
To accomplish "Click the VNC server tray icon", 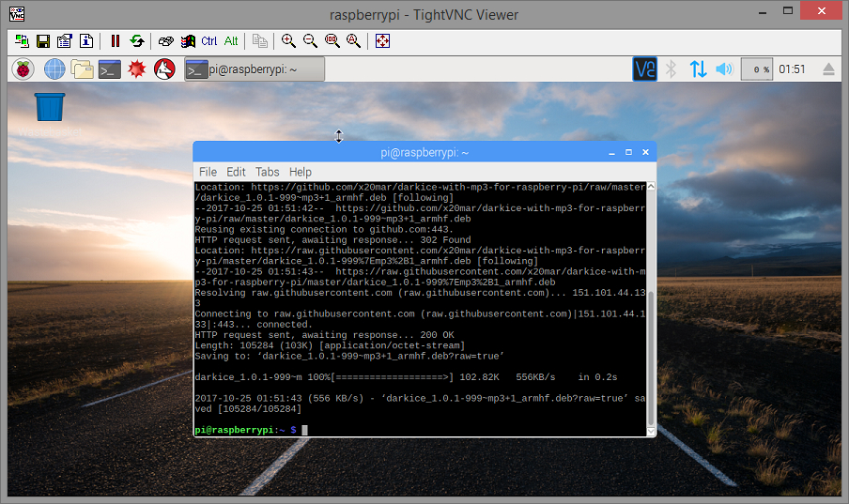I will (x=645, y=69).
